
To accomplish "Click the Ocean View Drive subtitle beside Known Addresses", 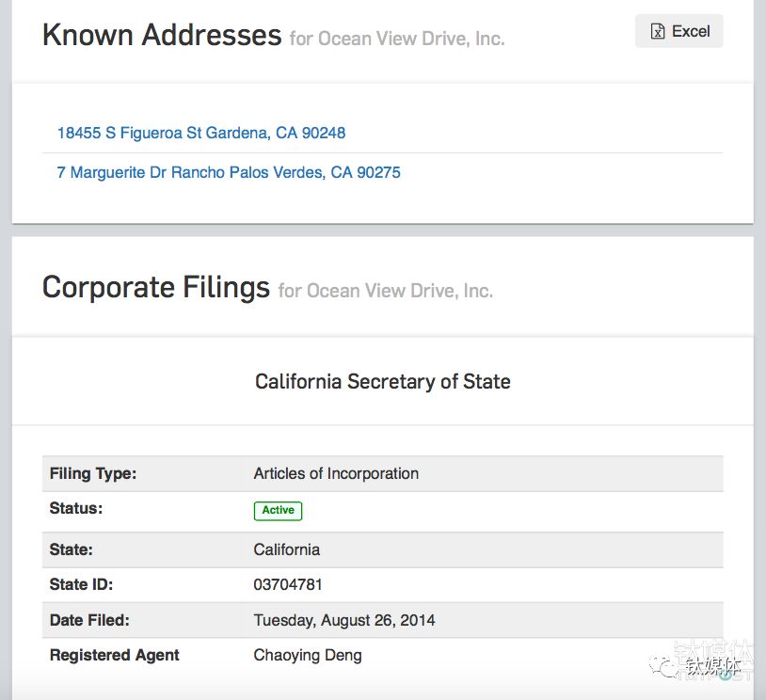I will [396, 39].
